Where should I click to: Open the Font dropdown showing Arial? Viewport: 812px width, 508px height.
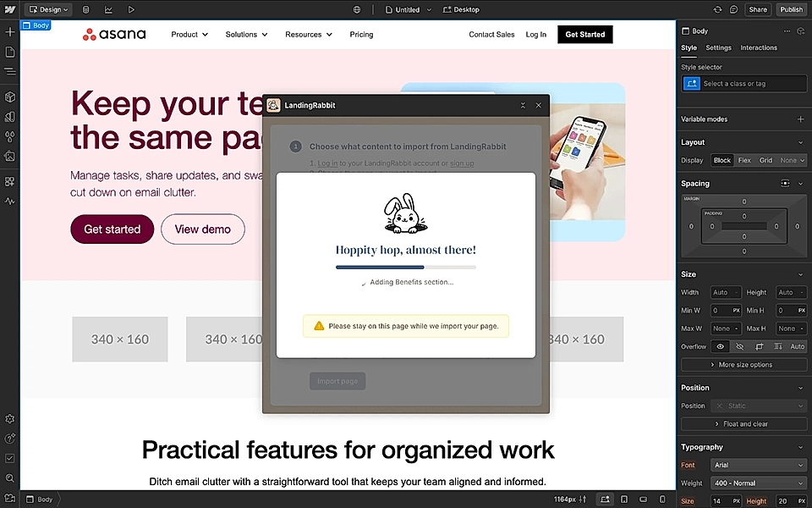[759, 465]
